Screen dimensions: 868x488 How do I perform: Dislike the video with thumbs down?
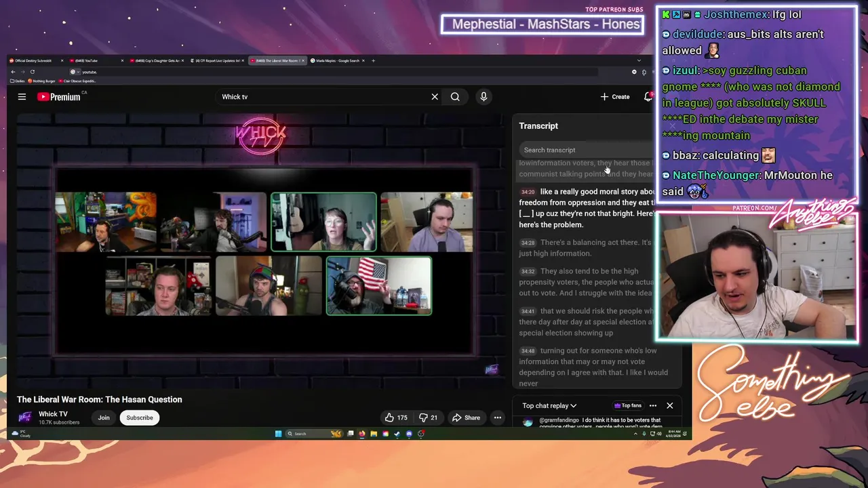pos(428,418)
